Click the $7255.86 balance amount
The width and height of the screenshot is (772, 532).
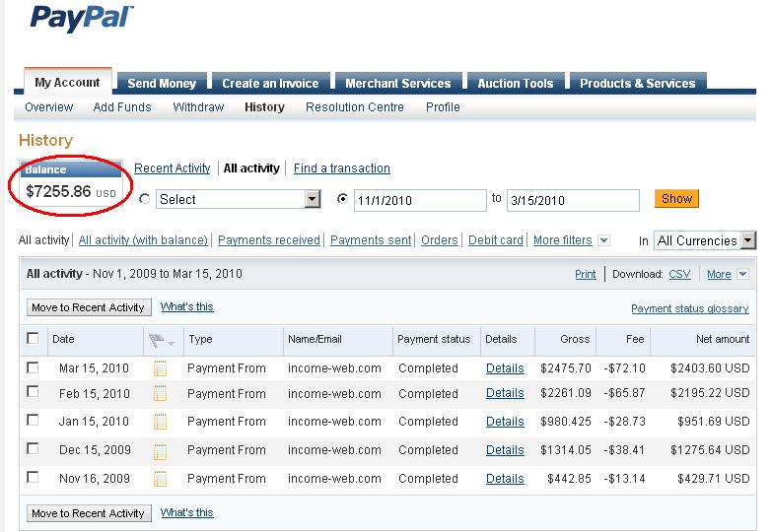pyautogui.click(x=58, y=191)
